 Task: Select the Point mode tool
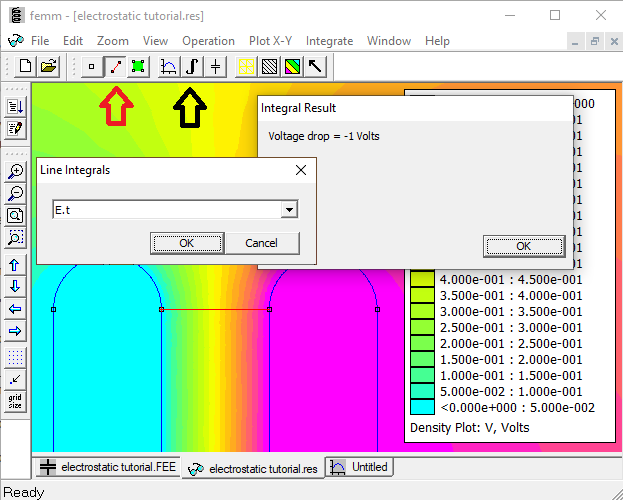click(x=92, y=67)
